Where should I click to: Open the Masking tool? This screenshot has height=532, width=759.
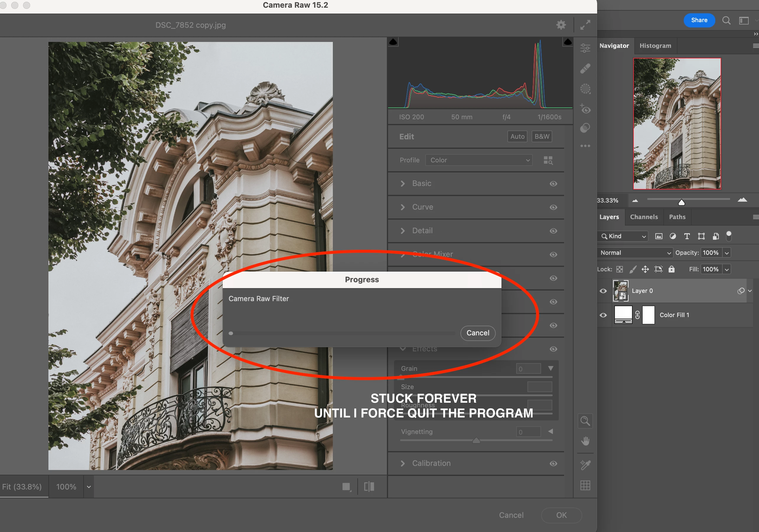[x=585, y=89]
